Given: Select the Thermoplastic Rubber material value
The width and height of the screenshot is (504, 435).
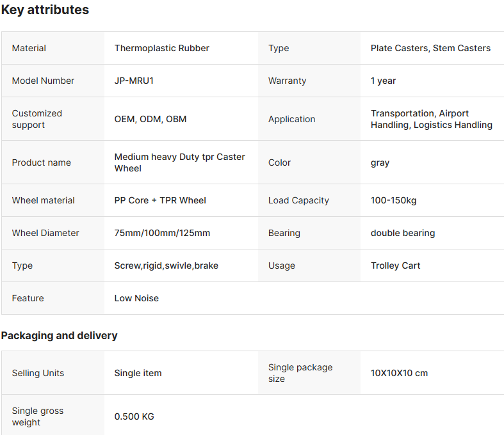Looking at the screenshot, I should point(161,48).
